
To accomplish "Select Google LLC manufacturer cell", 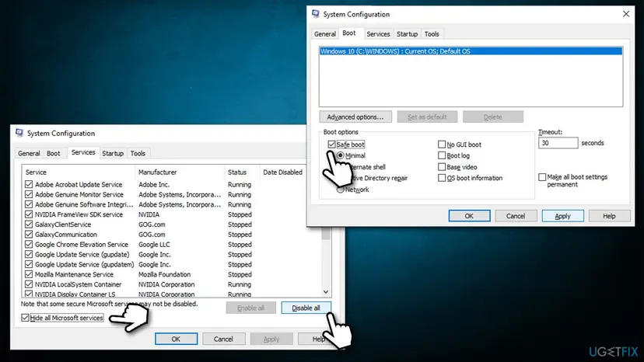I will pos(154,244).
